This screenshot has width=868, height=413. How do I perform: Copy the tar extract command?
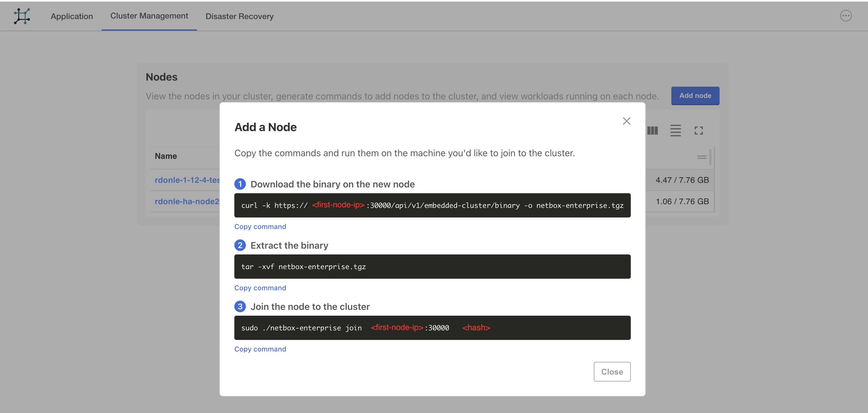pyautogui.click(x=260, y=288)
